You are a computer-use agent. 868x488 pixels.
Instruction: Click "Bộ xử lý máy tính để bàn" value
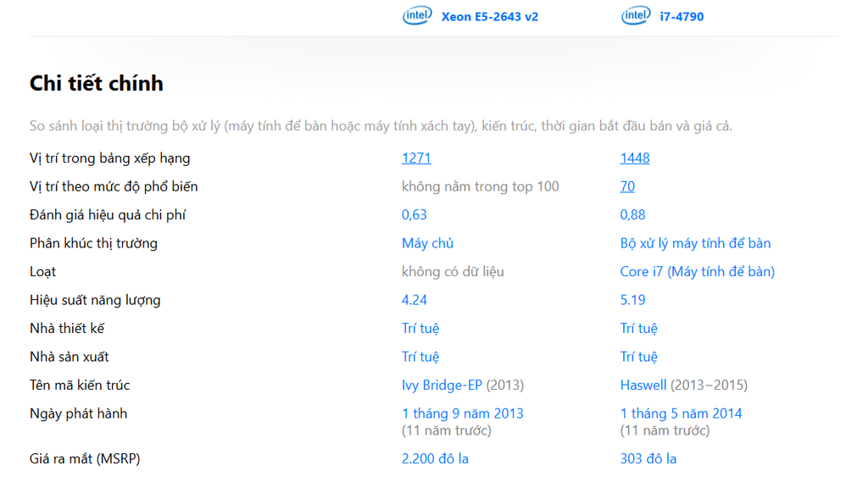tap(695, 243)
